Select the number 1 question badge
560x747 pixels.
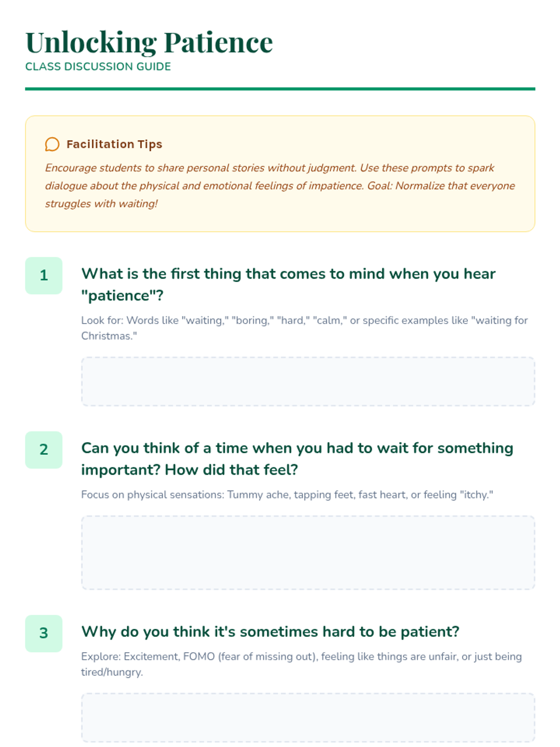43,275
